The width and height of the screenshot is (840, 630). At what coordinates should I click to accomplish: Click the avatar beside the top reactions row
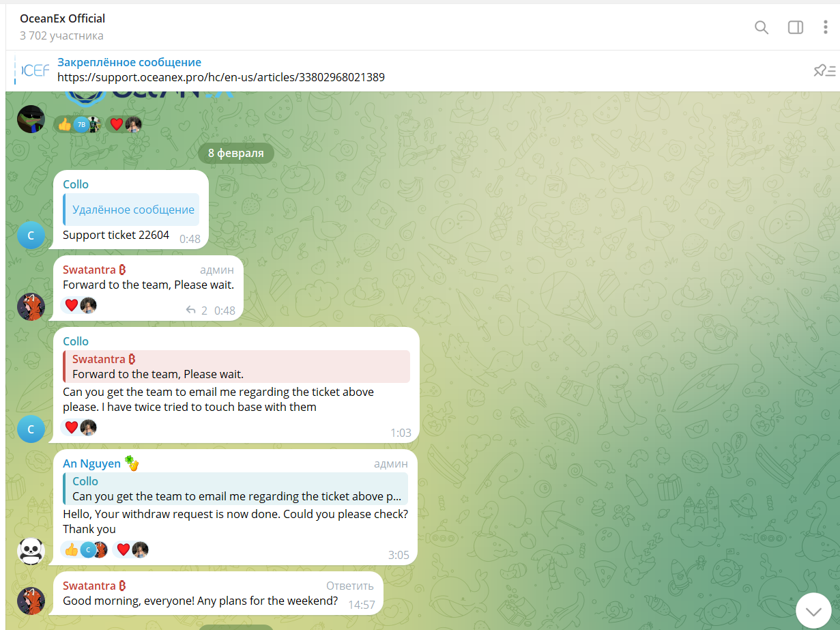pyautogui.click(x=31, y=119)
